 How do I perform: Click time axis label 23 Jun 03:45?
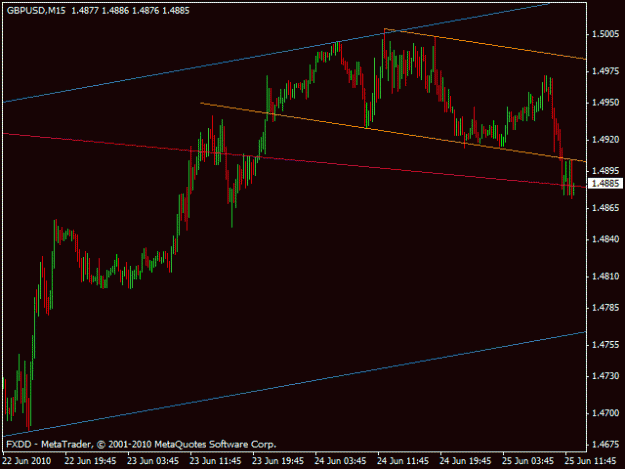pos(153,461)
